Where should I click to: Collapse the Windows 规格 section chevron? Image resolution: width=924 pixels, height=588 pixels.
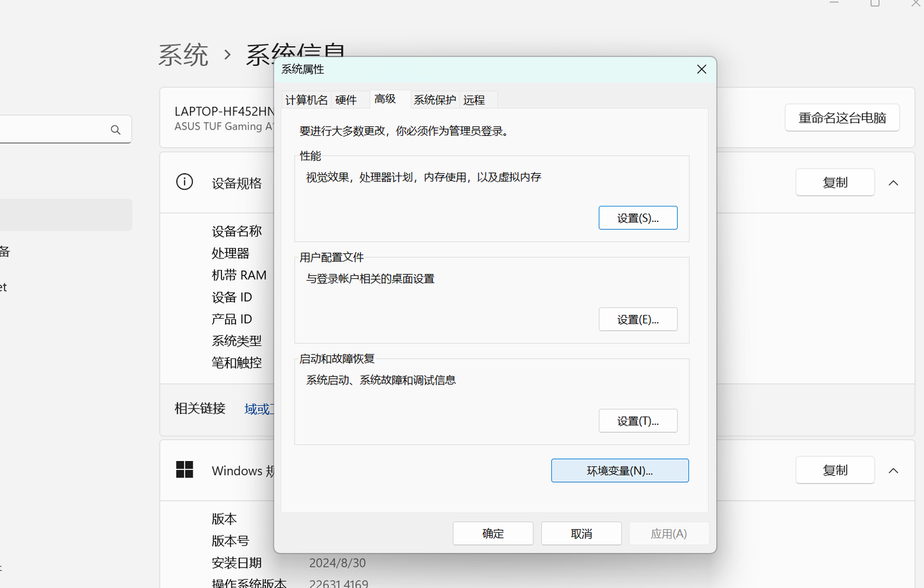coord(893,469)
